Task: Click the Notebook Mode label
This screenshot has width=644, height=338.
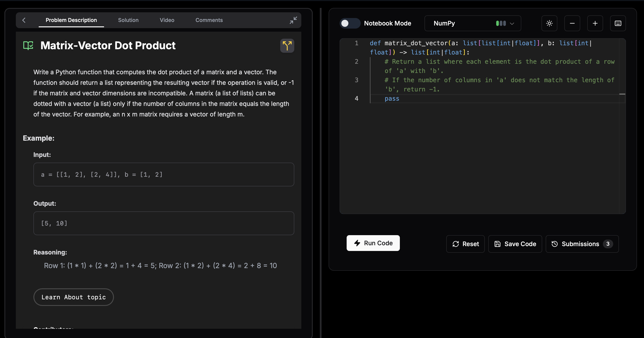Action: coord(388,24)
